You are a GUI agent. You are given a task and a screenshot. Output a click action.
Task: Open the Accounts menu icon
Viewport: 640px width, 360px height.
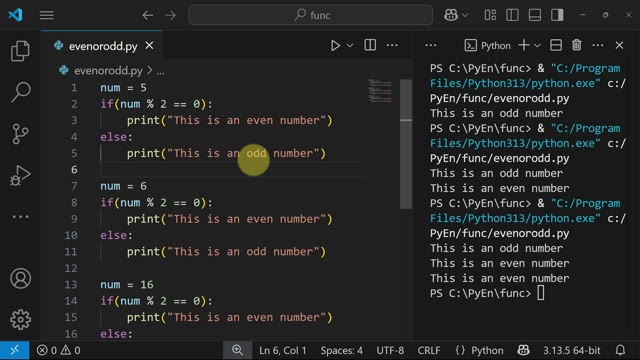[20, 279]
